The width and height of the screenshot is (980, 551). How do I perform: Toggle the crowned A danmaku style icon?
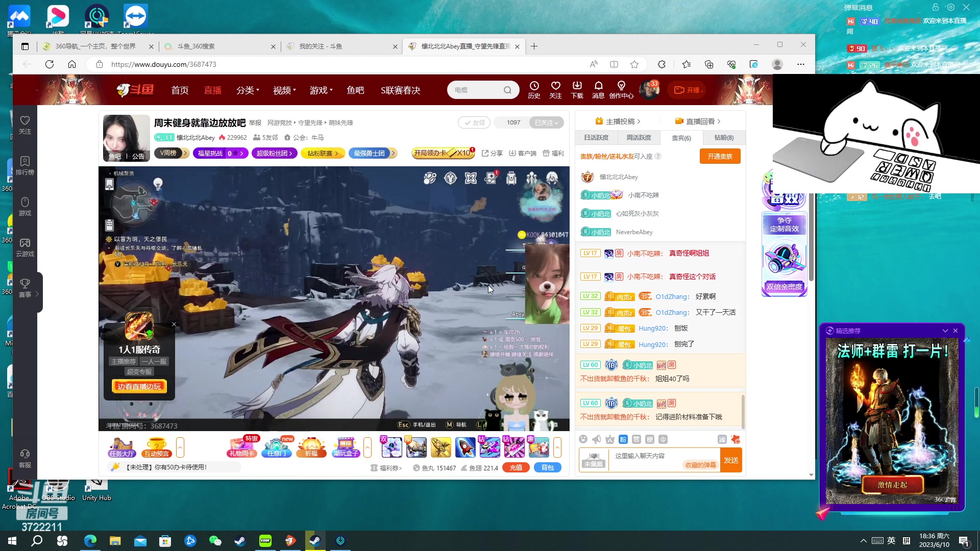(609, 439)
